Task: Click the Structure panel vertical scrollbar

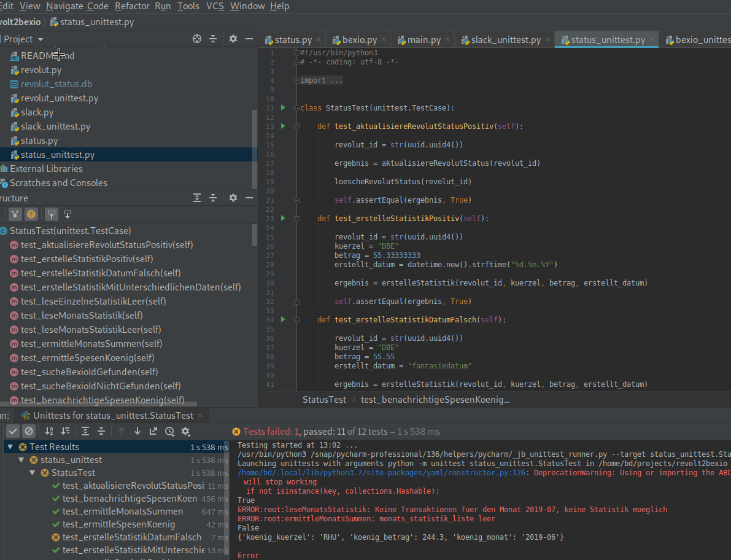Action: (x=255, y=235)
